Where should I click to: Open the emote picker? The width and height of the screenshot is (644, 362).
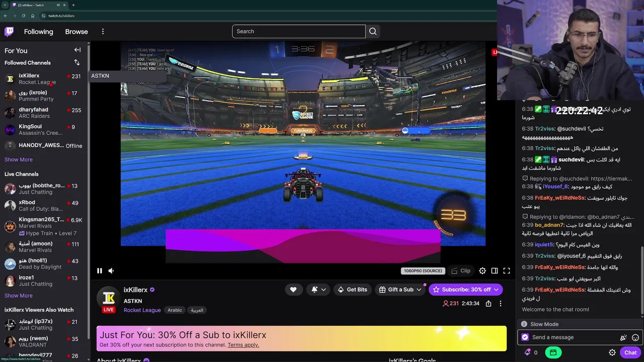point(635,338)
